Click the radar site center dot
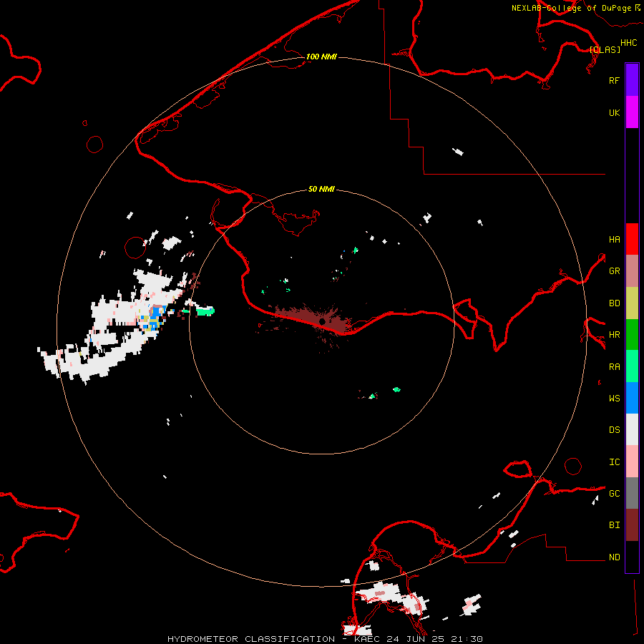The image size is (644, 644). (322, 321)
